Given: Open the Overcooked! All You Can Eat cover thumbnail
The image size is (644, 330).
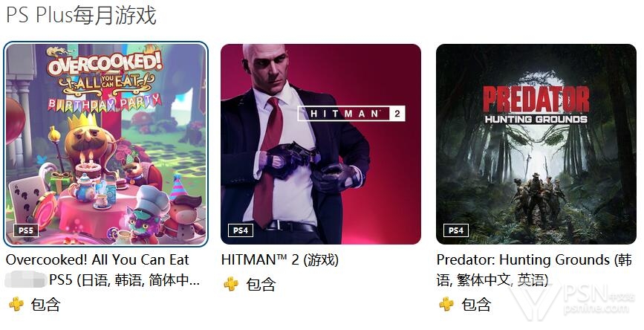Looking at the screenshot, I should point(106,144).
